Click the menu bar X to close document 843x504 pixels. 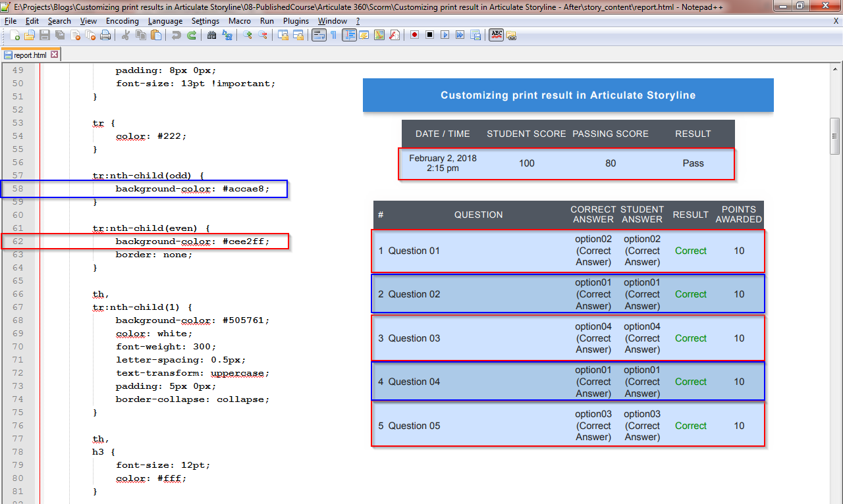[x=836, y=21]
